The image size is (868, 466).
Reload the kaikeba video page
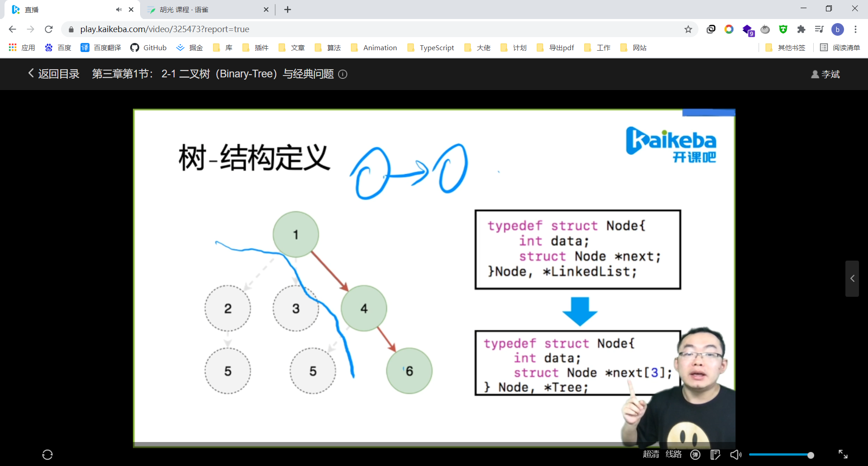pyautogui.click(x=49, y=29)
